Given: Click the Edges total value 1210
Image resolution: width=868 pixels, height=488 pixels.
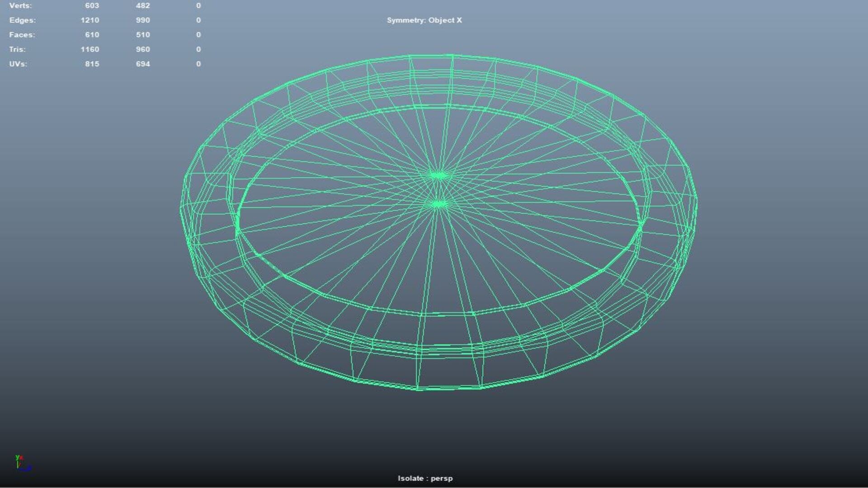Looking at the screenshot, I should click(x=90, y=20).
